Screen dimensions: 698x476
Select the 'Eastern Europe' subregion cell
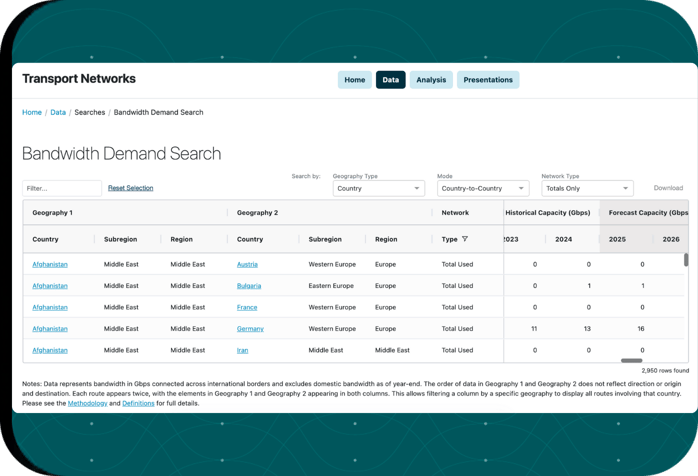pyautogui.click(x=331, y=286)
